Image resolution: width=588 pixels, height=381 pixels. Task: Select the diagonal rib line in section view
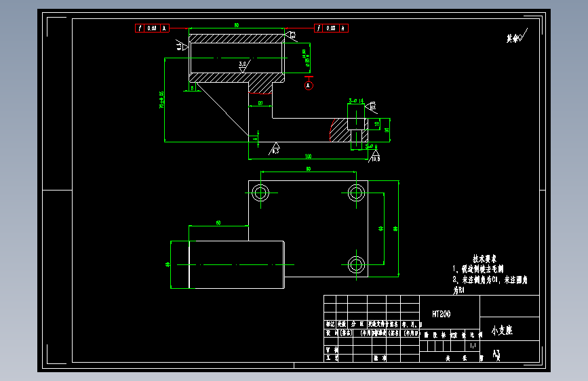222,108
